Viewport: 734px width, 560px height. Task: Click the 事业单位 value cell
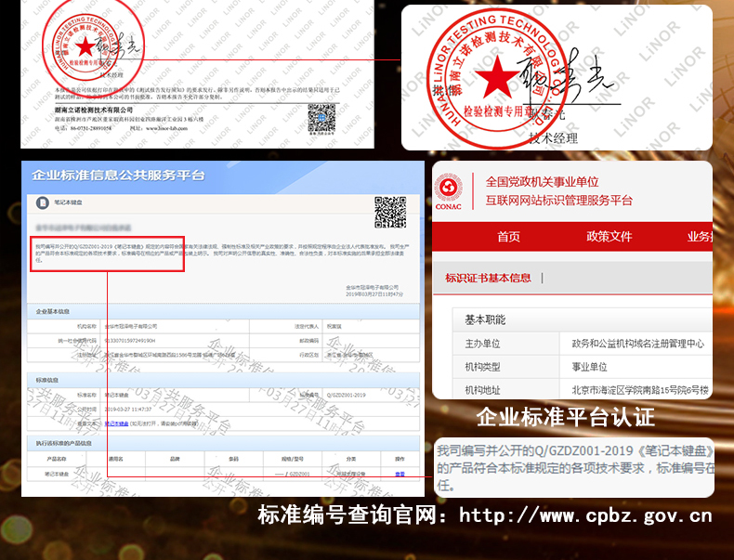pos(636,366)
